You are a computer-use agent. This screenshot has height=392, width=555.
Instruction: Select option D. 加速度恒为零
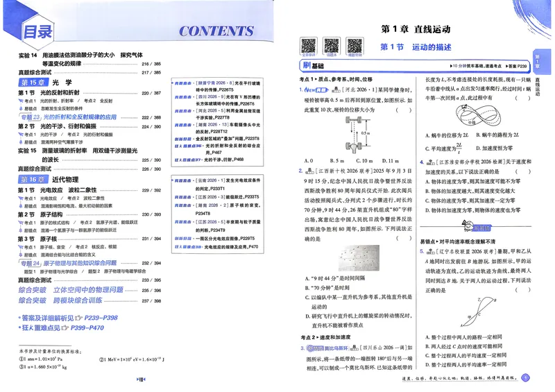click(494, 148)
